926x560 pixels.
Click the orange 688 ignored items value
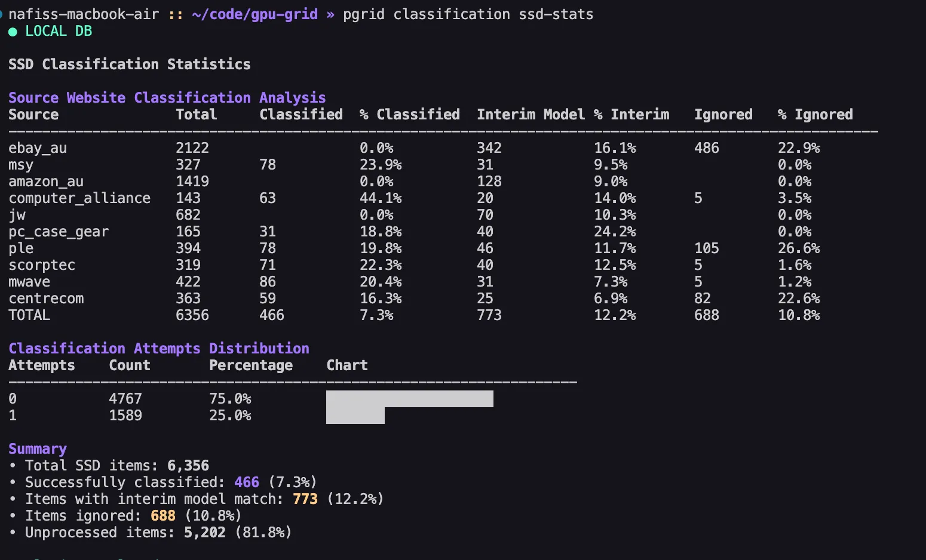162,515
